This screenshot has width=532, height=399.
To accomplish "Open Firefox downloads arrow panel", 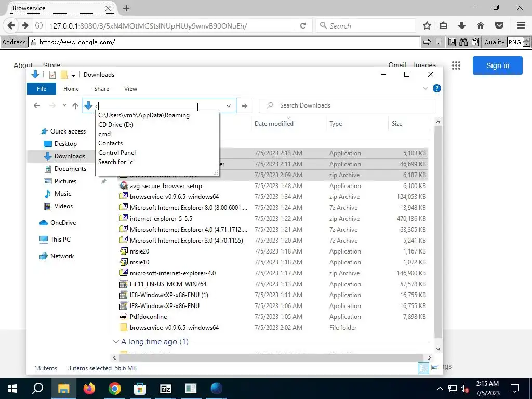I will pyautogui.click(x=461, y=26).
